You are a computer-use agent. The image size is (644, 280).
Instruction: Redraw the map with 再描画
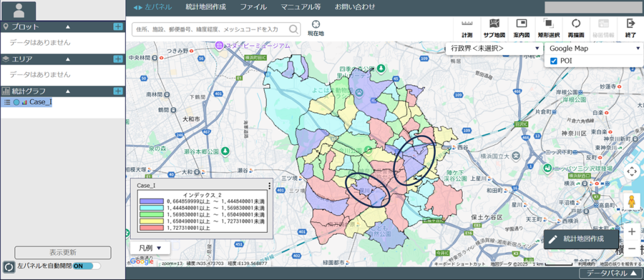click(575, 28)
